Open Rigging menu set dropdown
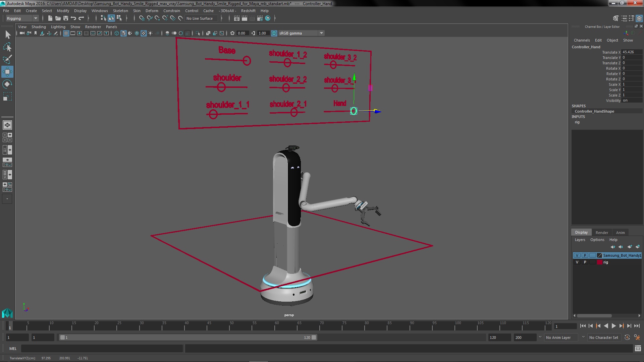Image resolution: width=644 pixels, height=362 pixels. pyautogui.click(x=22, y=18)
